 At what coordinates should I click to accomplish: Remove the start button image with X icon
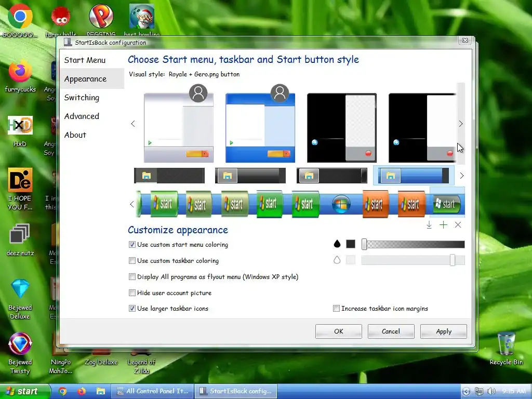click(x=458, y=224)
